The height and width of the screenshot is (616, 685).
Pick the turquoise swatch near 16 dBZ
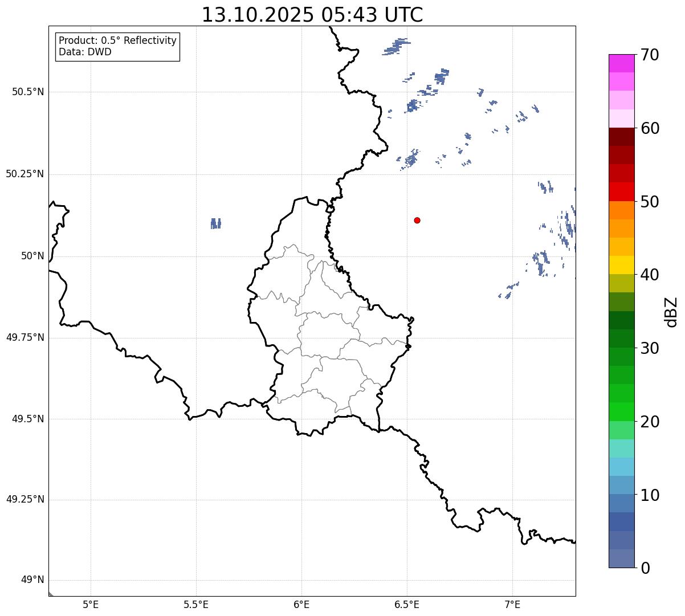(x=621, y=448)
